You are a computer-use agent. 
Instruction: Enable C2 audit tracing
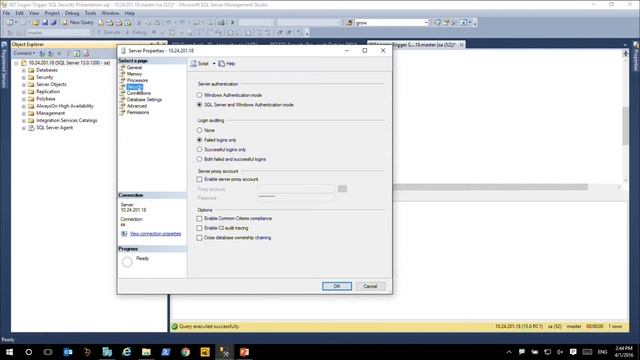coord(199,228)
